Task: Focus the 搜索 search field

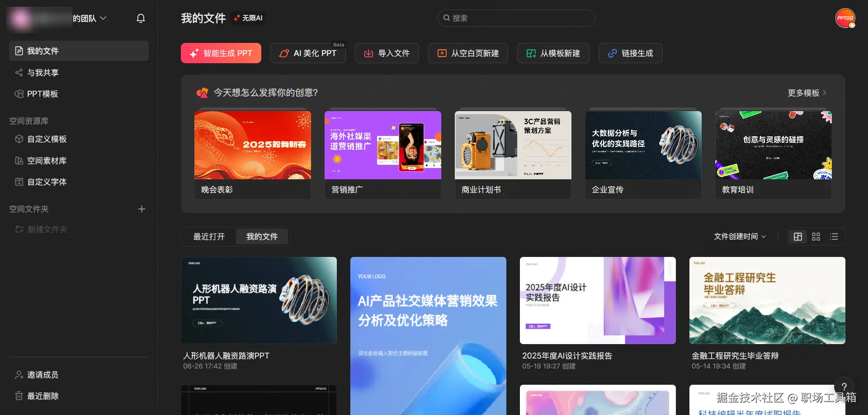Action: tap(516, 18)
